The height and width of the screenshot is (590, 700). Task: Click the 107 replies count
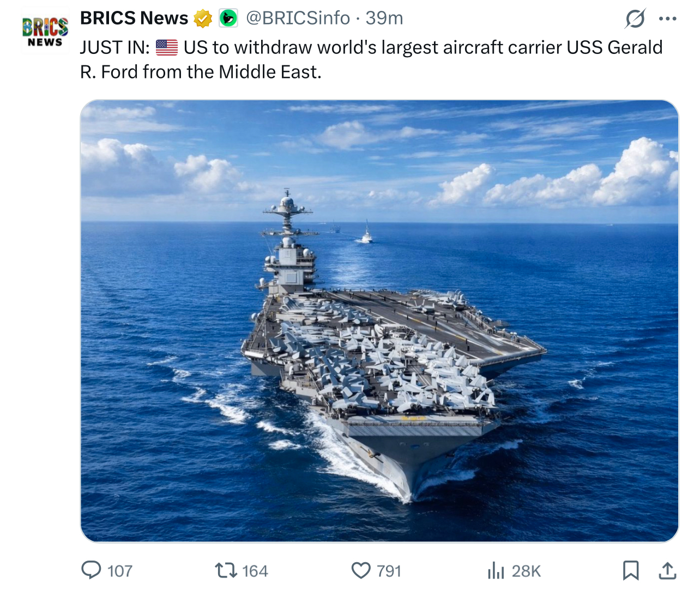120,571
